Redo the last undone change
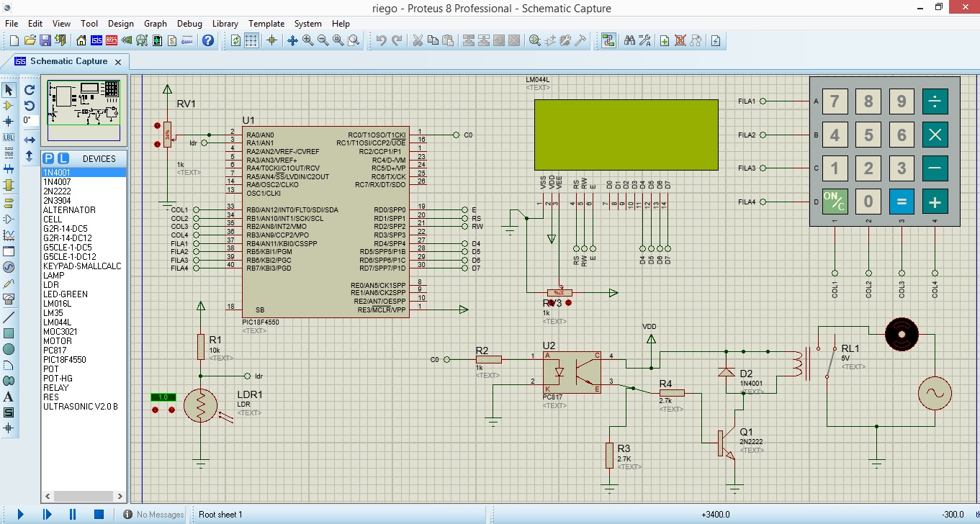The height and width of the screenshot is (524, 980). [x=396, y=40]
